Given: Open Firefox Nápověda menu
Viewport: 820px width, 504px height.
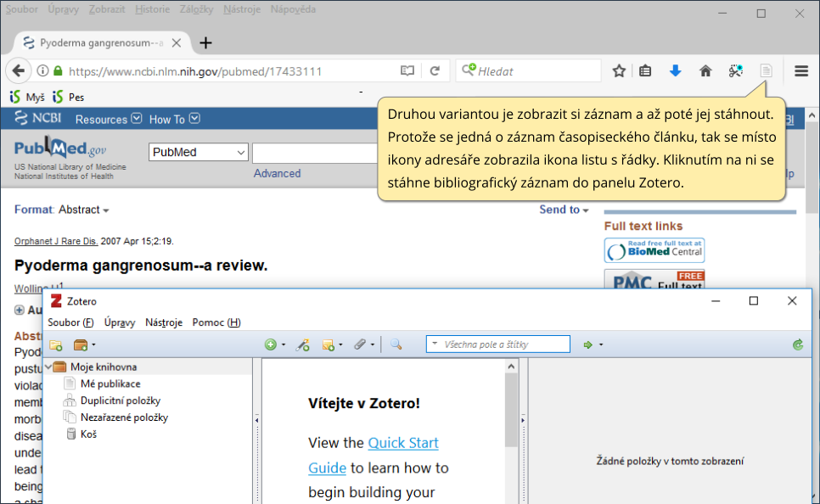Looking at the screenshot, I should coord(294,9).
